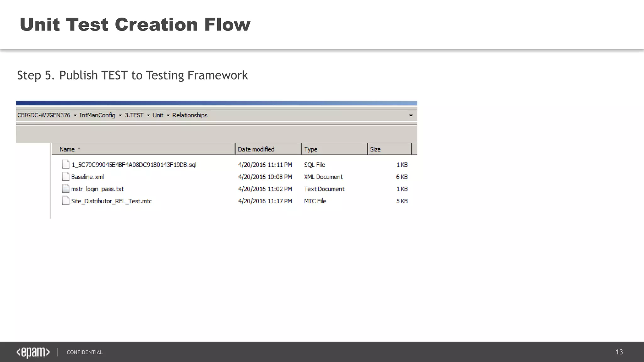Select the Baseline.xml file name
The width and height of the screenshot is (644, 362).
coord(87,177)
